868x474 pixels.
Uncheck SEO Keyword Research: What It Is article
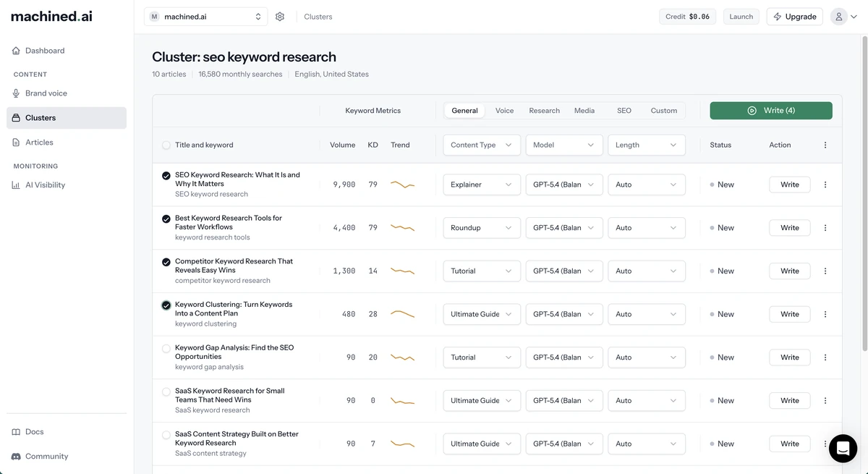(166, 175)
